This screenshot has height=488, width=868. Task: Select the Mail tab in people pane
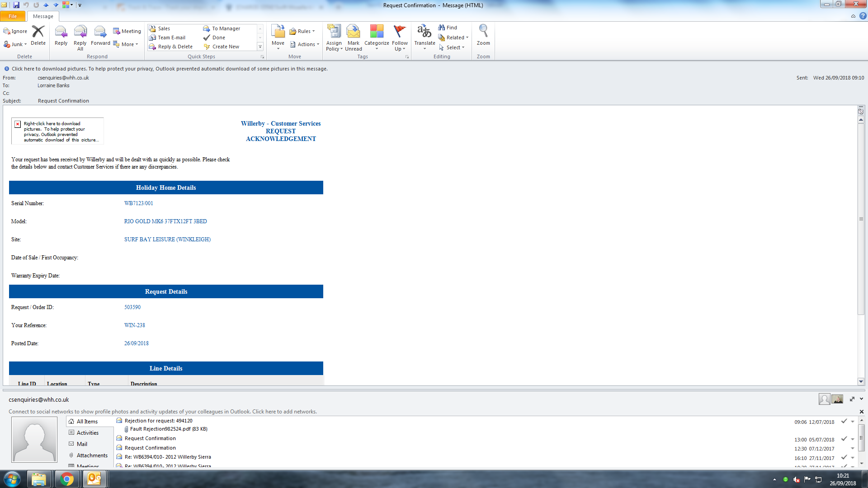(82, 444)
